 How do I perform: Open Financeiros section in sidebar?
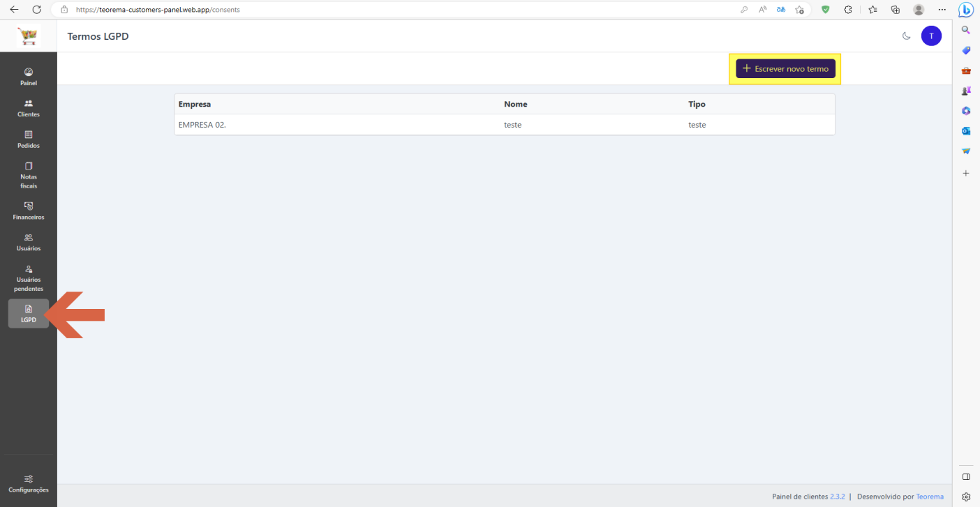tap(29, 211)
